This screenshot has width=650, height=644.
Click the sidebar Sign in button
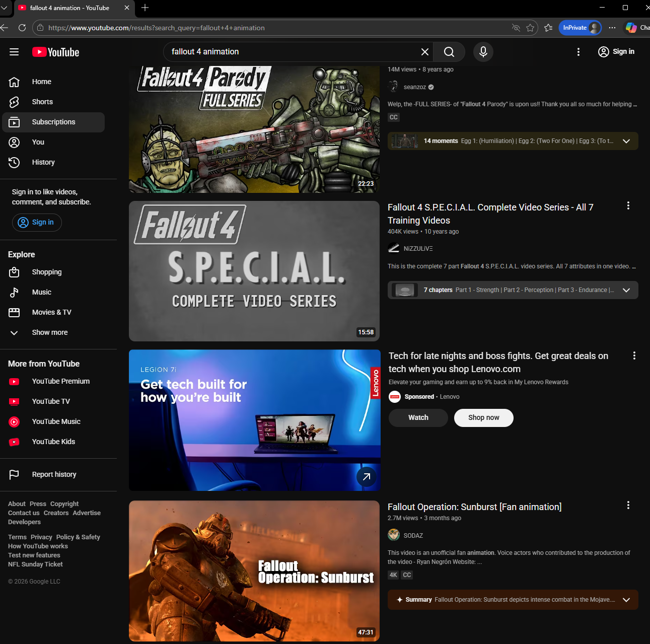pos(37,223)
